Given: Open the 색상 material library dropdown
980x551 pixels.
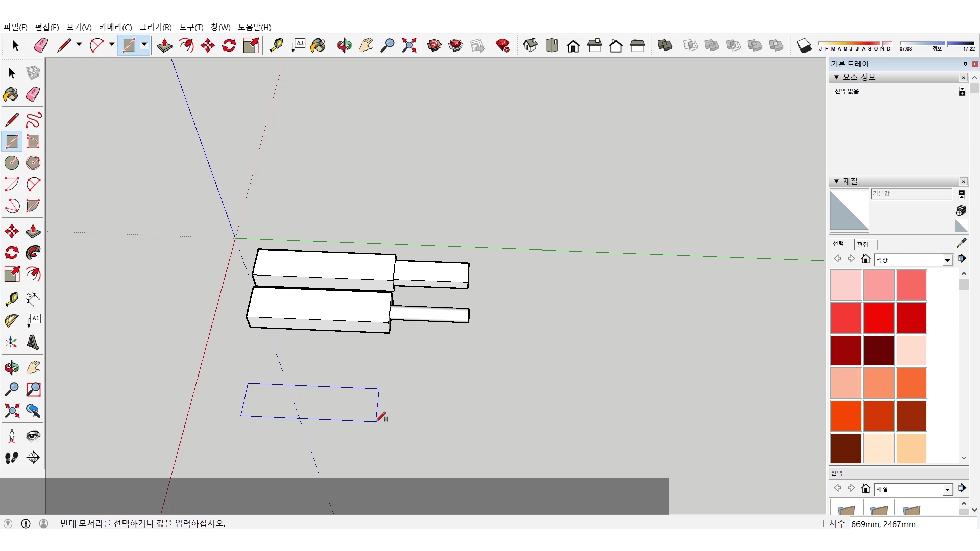Looking at the screenshot, I should (x=947, y=260).
